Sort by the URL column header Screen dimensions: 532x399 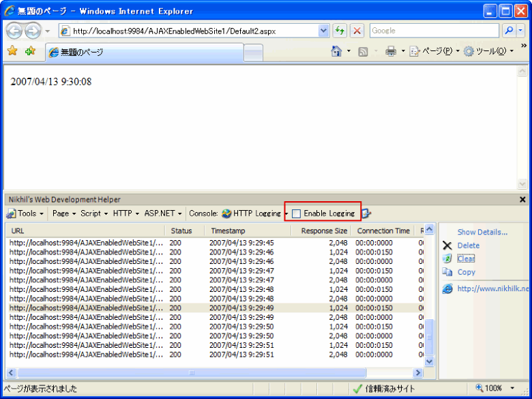point(85,231)
